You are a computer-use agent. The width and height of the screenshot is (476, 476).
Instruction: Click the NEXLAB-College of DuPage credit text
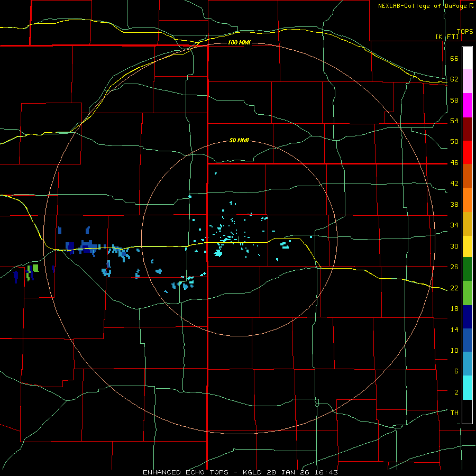[422, 6]
